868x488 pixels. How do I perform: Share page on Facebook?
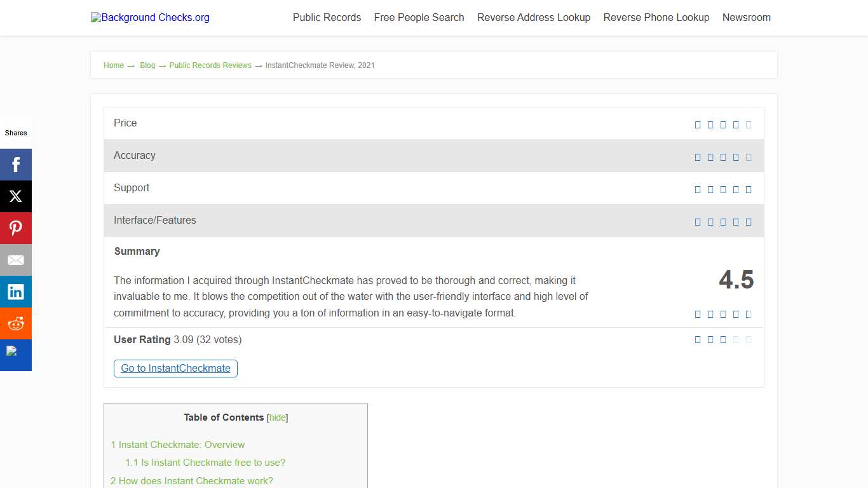click(x=16, y=165)
